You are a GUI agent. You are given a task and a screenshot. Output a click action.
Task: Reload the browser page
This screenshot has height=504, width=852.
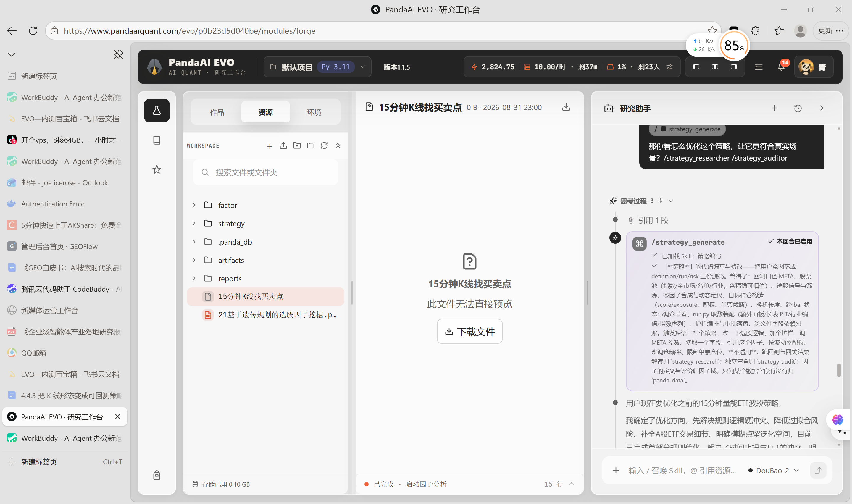[33, 31]
